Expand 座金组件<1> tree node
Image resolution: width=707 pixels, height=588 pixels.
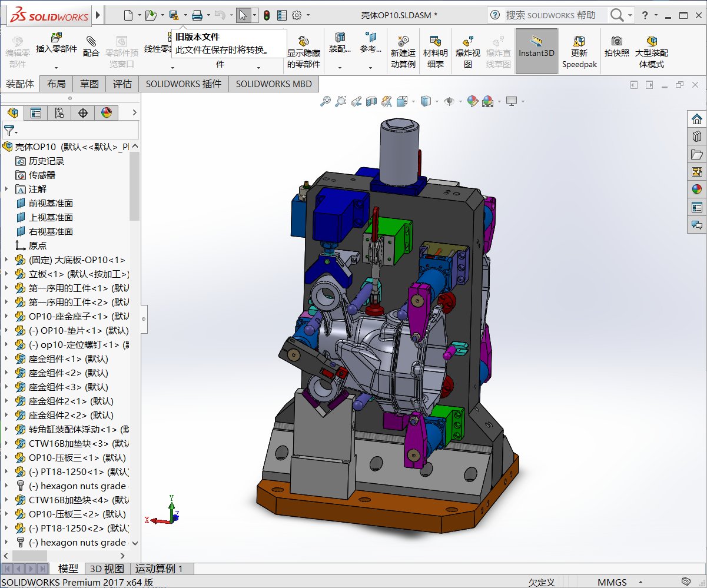[6, 358]
